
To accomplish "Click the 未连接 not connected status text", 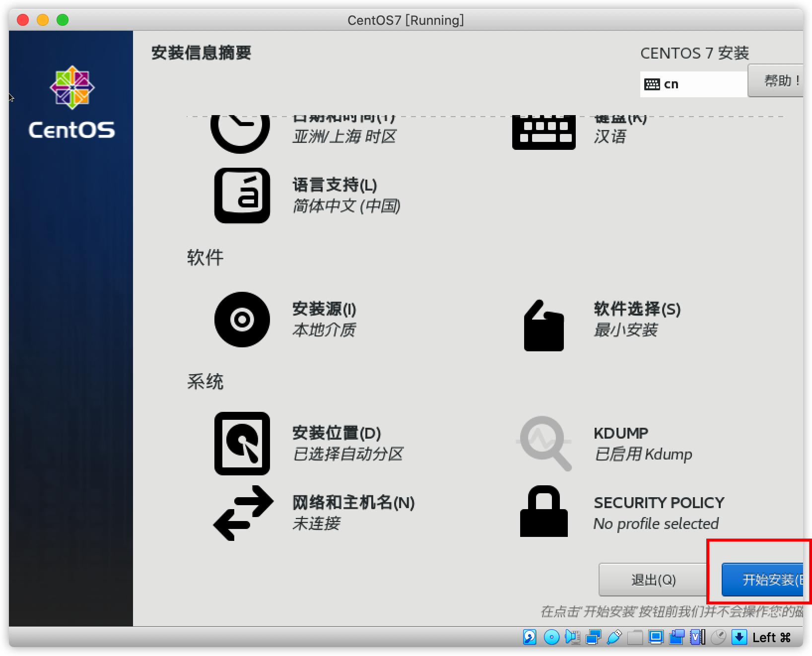I will click(316, 524).
